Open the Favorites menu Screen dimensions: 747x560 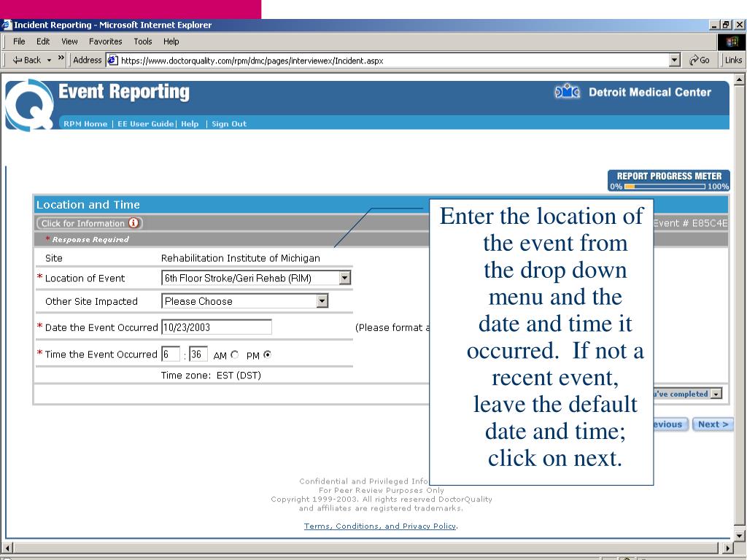[105, 42]
